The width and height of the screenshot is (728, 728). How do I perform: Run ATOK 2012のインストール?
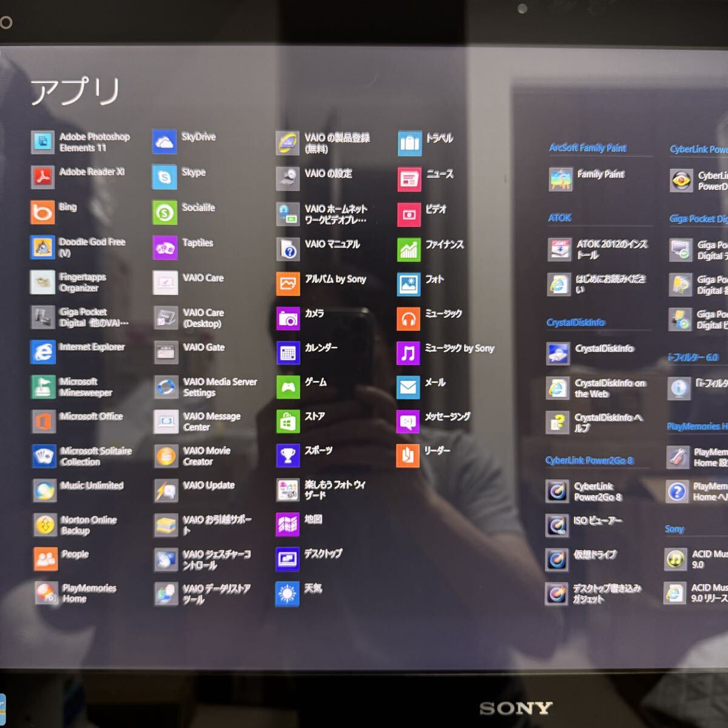click(598, 249)
